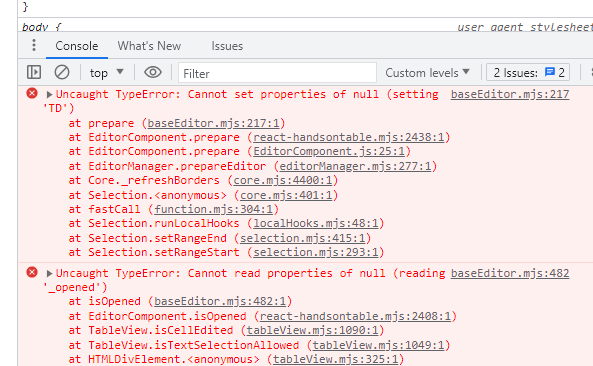Open the tableView.mjs:1049:1 link
The height and width of the screenshot is (366, 593).
(378, 345)
